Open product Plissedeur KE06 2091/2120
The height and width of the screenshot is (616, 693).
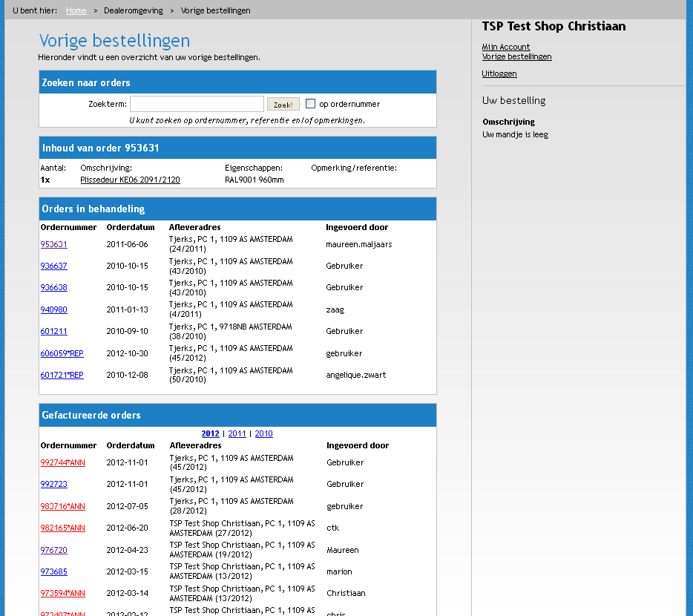130,180
